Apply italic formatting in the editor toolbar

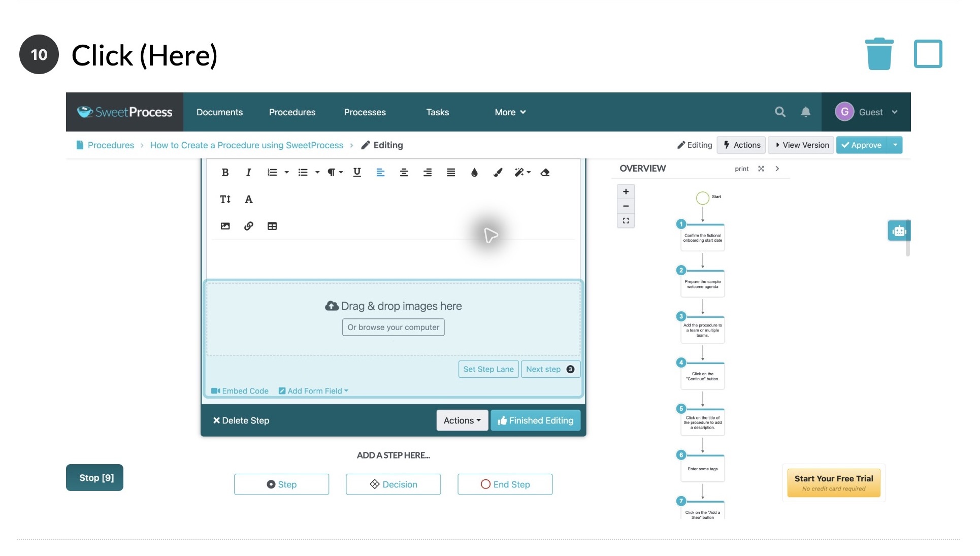click(x=248, y=173)
